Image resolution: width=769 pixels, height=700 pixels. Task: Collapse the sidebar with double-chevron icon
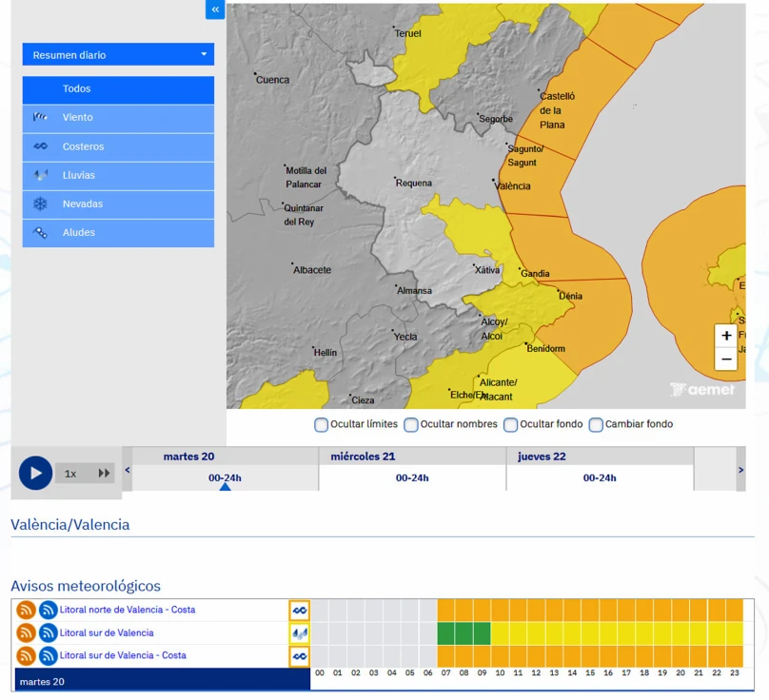click(215, 10)
